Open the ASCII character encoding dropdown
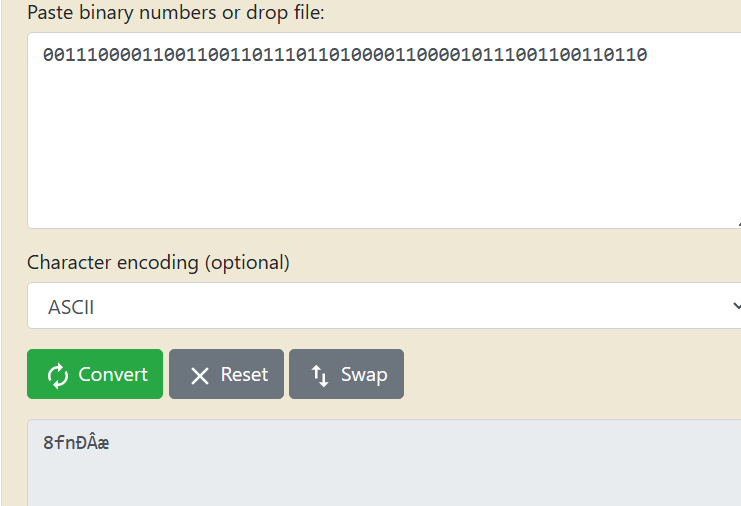This screenshot has width=741, height=506. pos(384,306)
